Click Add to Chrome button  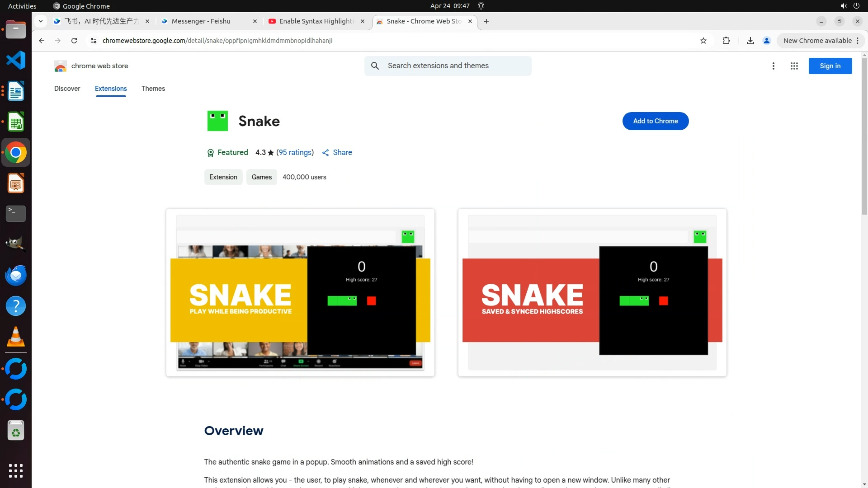(x=655, y=121)
